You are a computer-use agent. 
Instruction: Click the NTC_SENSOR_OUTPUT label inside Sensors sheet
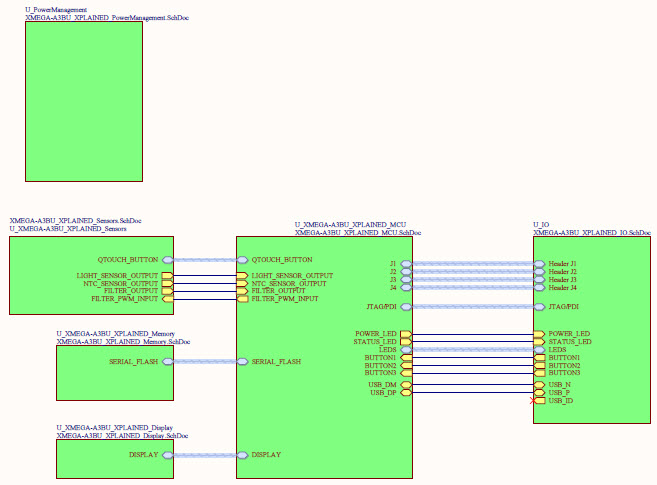121,284
